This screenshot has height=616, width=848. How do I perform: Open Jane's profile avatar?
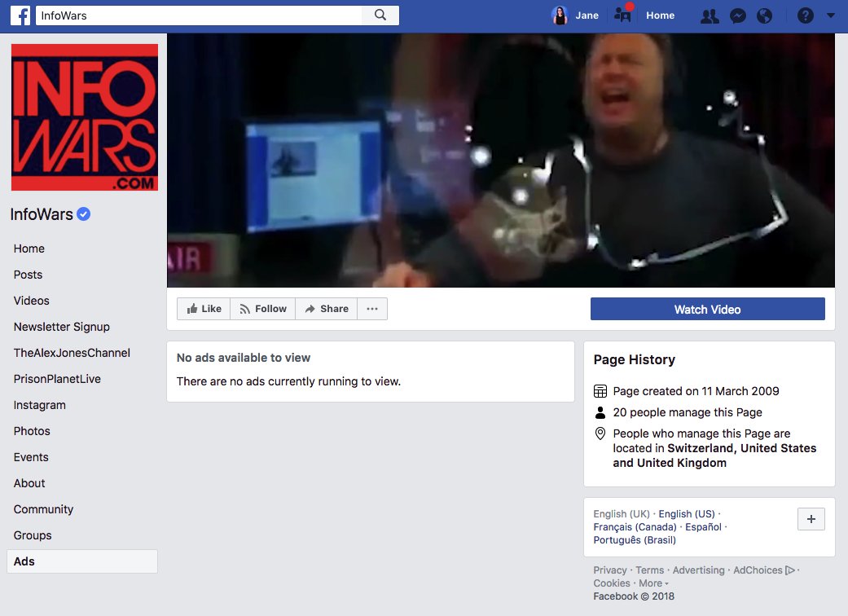click(560, 15)
